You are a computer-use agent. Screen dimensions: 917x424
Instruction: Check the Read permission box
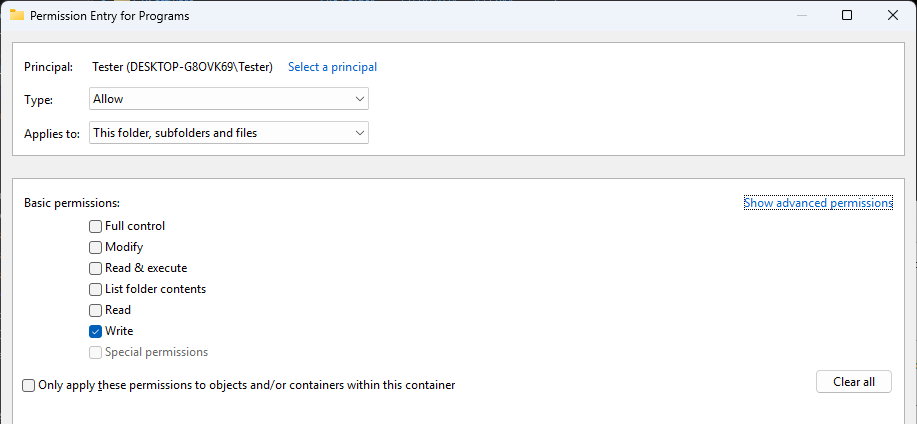pyautogui.click(x=95, y=310)
